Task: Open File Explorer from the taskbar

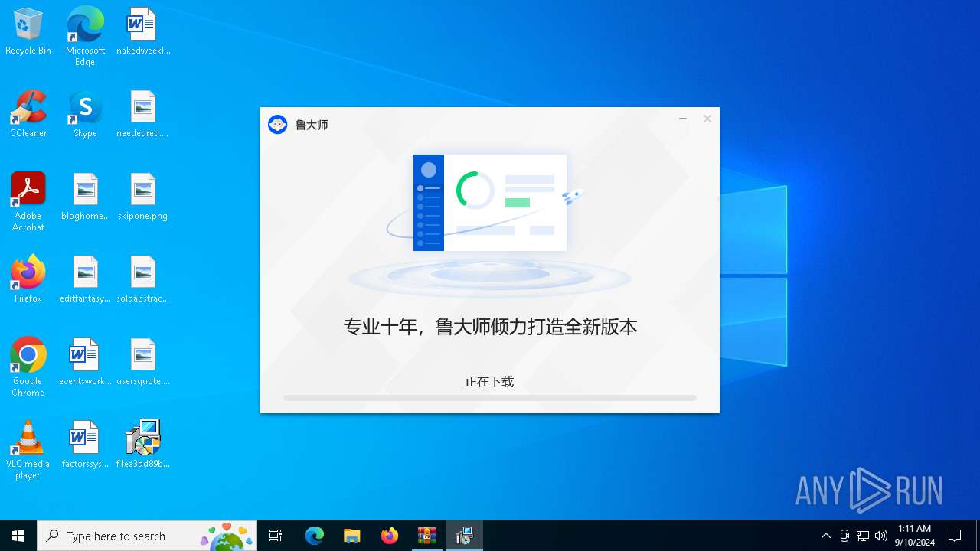Action: tap(352, 536)
